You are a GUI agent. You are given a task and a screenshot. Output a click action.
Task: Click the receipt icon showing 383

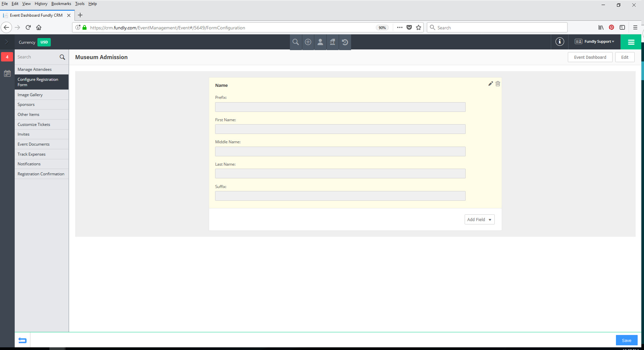point(333,42)
